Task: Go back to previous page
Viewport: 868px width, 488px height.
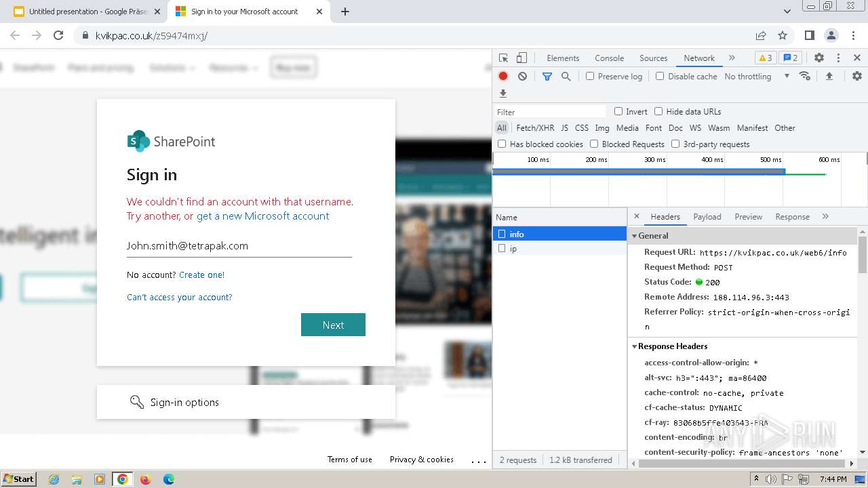Action: [x=15, y=35]
